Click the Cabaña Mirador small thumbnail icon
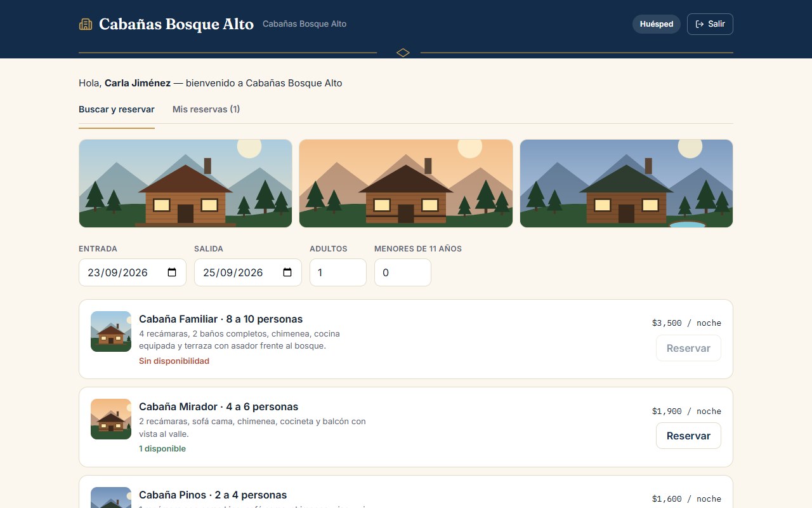The width and height of the screenshot is (812, 508). tap(111, 419)
